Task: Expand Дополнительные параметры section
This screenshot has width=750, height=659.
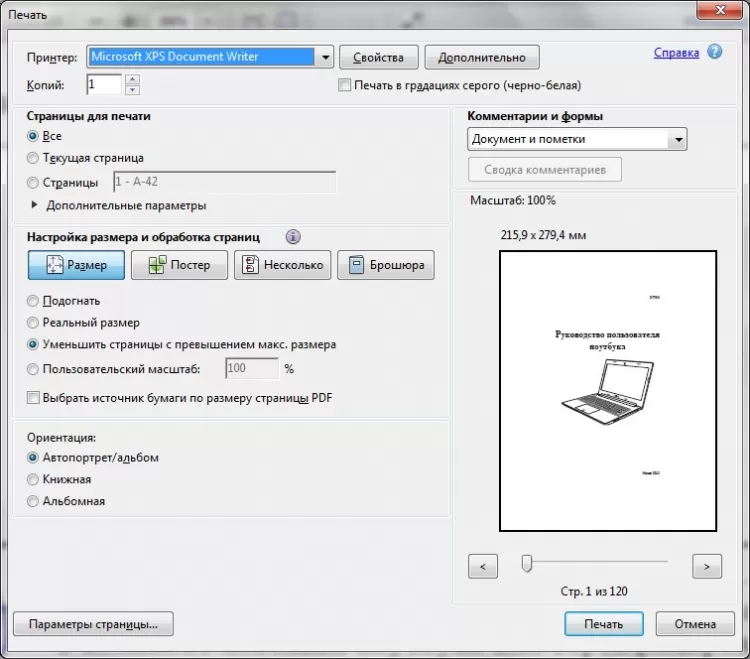Action: pos(33,205)
